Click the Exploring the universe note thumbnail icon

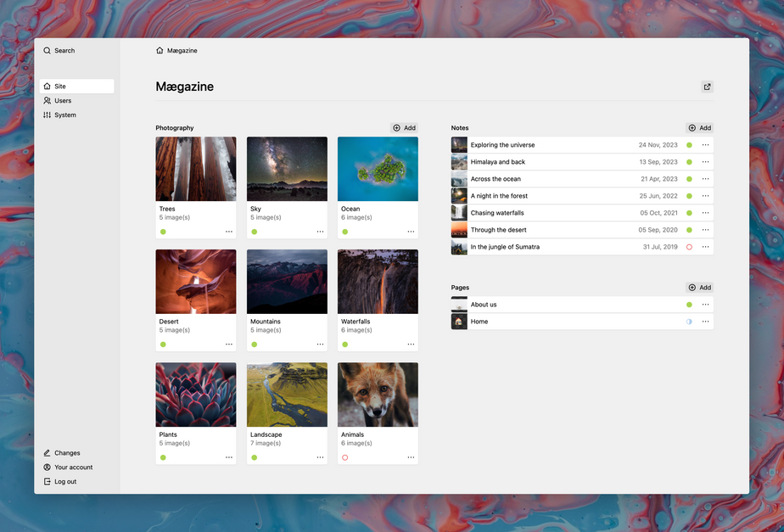click(x=459, y=145)
